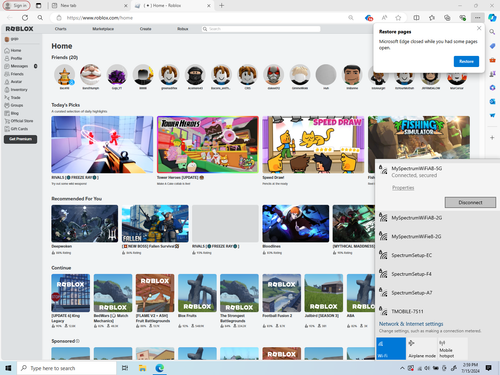Click the Roblox search field

pos(261,29)
